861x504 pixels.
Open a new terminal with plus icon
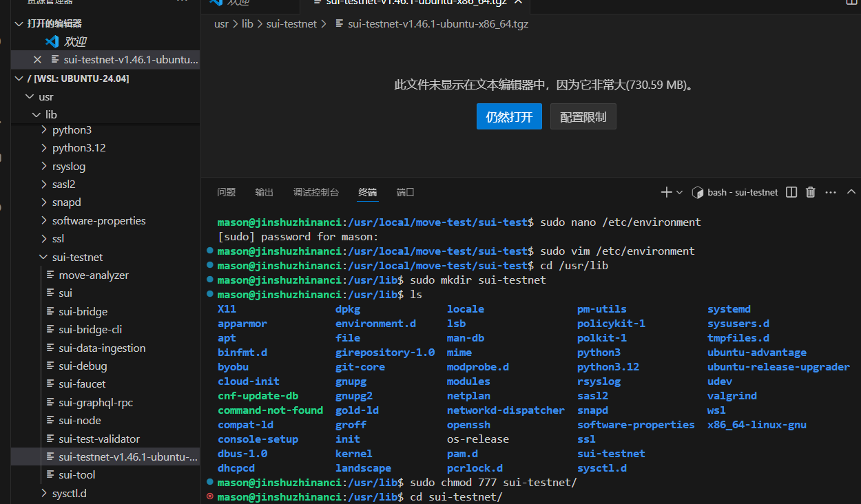(x=666, y=192)
